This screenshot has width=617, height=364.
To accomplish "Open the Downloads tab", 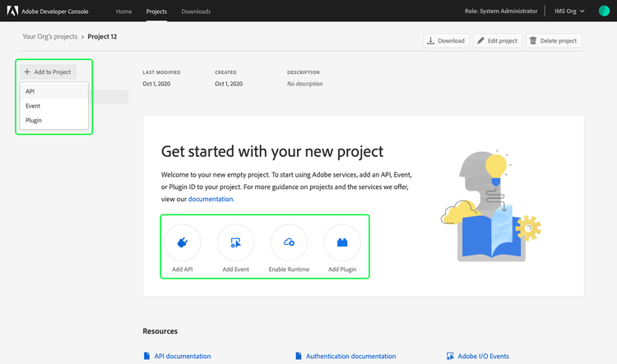I will [196, 12].
